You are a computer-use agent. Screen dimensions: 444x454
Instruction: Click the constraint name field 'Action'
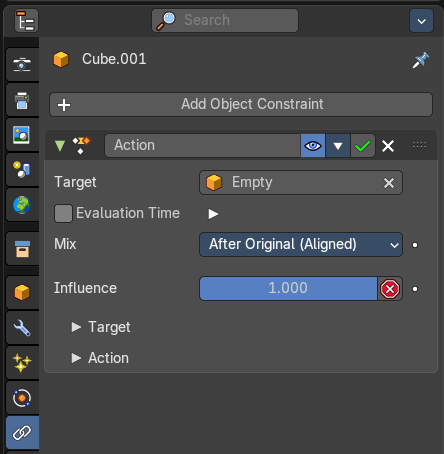point(203,145)
